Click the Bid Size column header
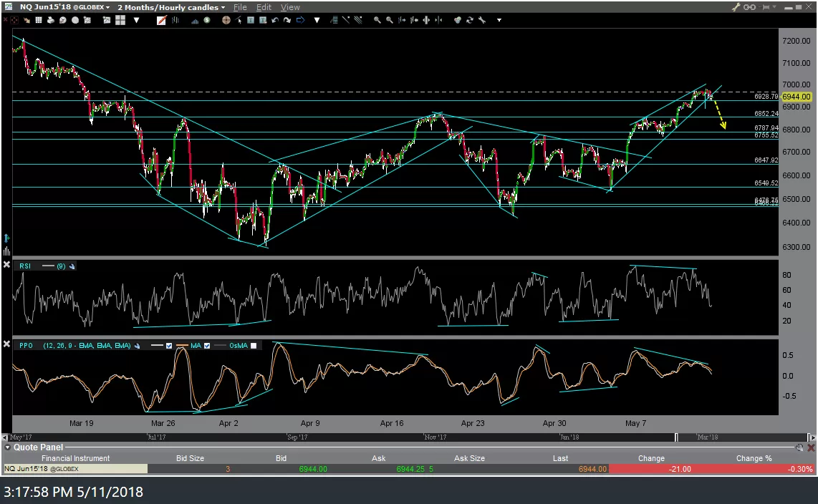This screenshot has width=818, height=504. click(x=190, y=458)
